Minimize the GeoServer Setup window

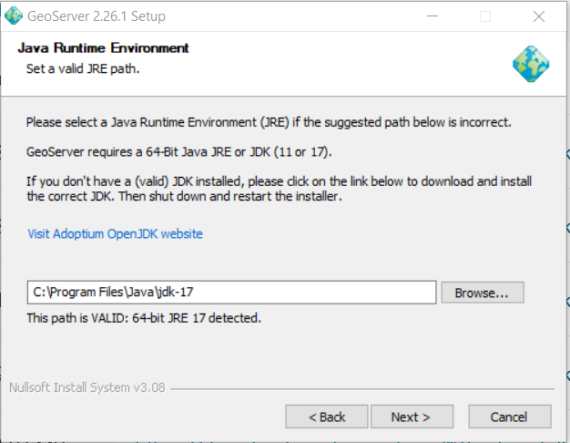(x=432, y=16)
